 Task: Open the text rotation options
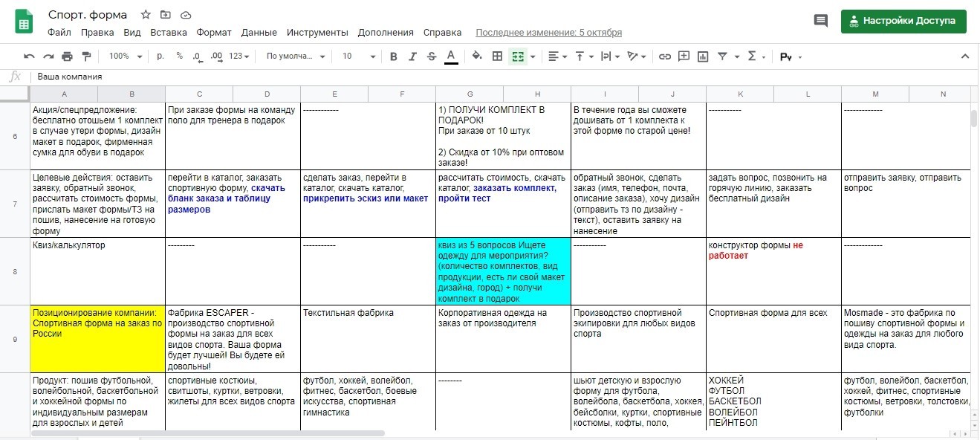(x=637, y=56)
